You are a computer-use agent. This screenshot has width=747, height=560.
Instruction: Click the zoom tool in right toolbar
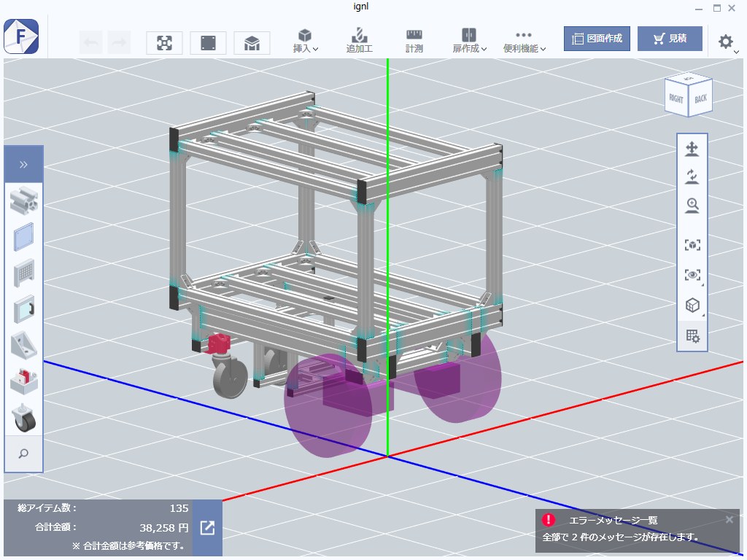point(692,206)
